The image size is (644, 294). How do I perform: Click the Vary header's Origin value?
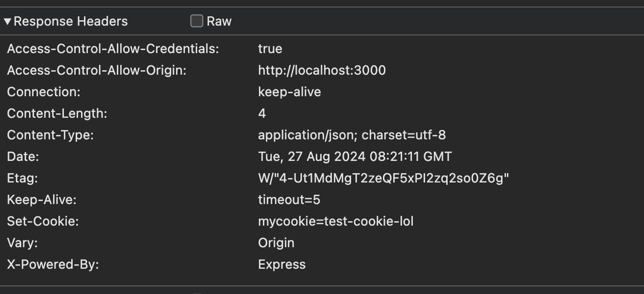[x=276, y=243]
